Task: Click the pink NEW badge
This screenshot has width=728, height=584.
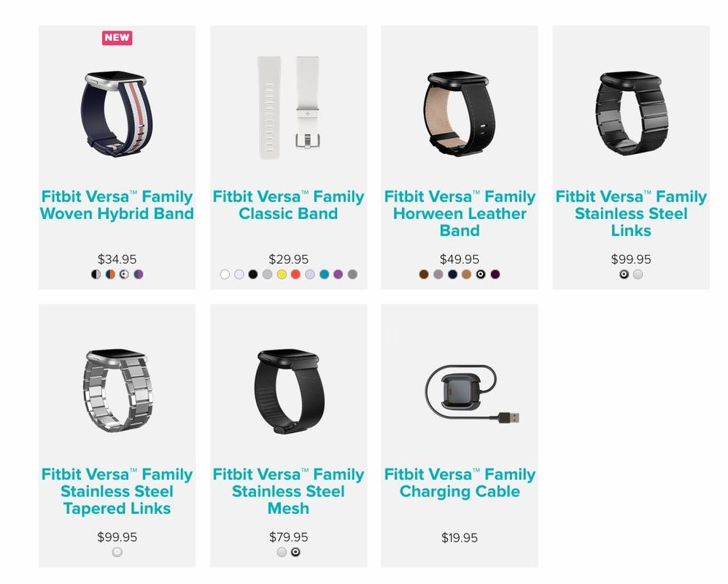Action: (x=117, y=38)
